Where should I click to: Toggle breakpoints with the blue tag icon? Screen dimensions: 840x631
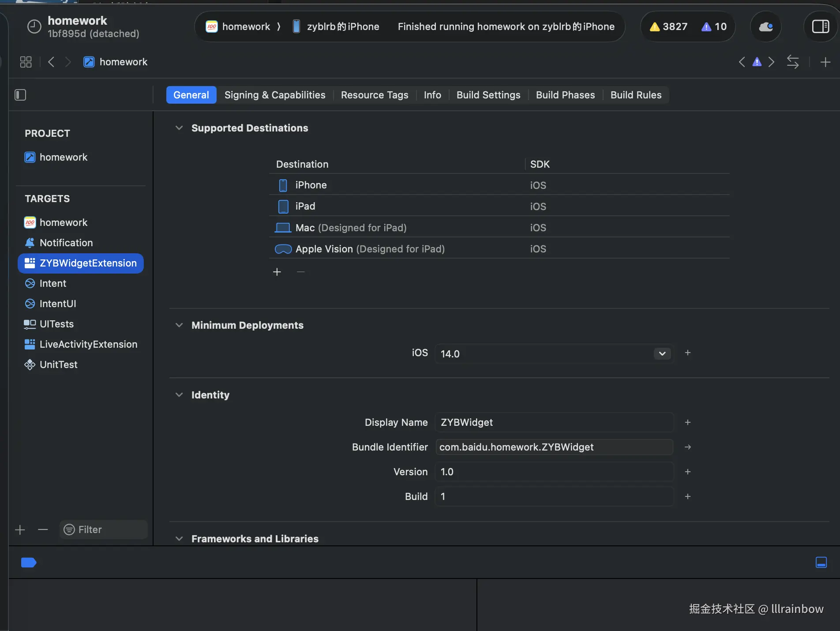point(29,563)
